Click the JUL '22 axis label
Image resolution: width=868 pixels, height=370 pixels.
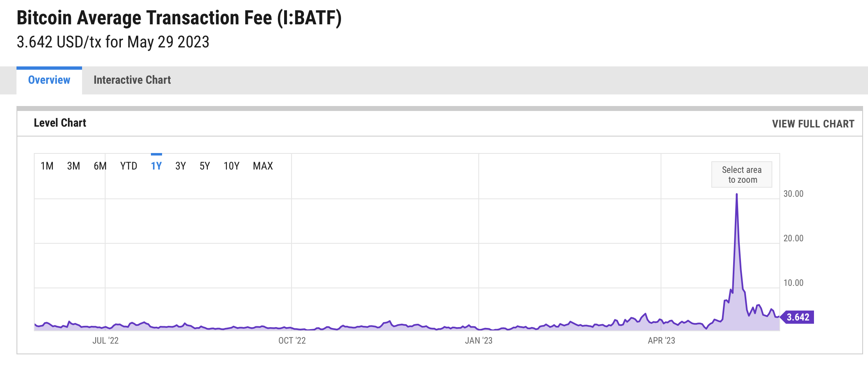pyautogui.click(x=106, y=341)
